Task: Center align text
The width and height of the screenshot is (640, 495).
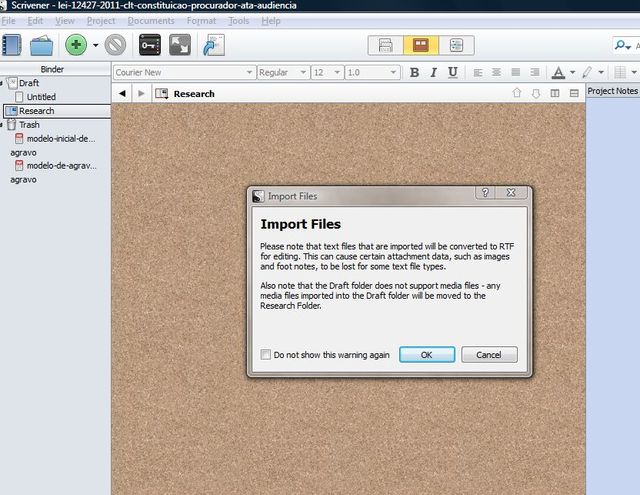Action: tap(496, 73)
